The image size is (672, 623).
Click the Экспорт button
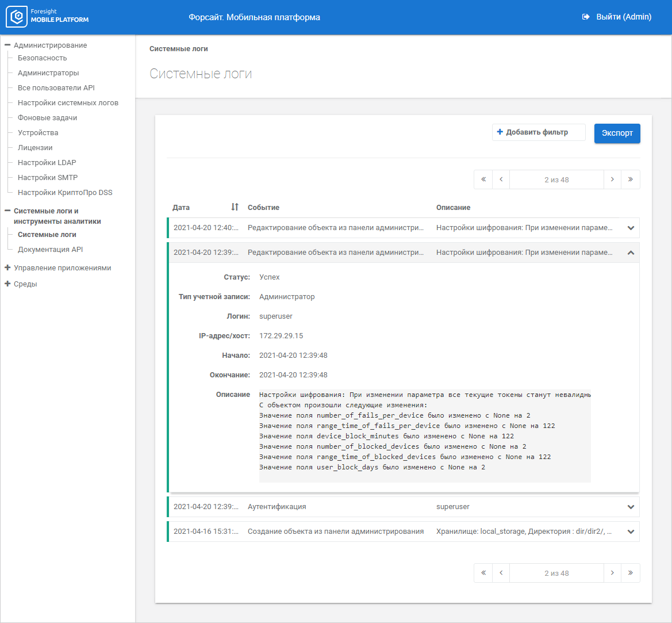617,133
